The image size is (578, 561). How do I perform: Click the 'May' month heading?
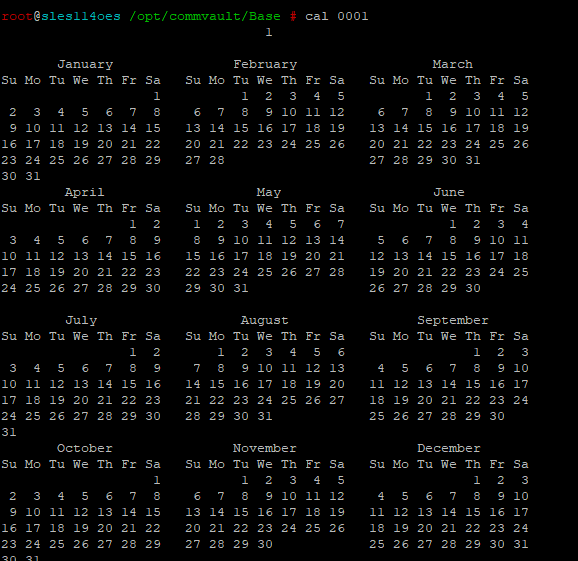click(269, 192)
